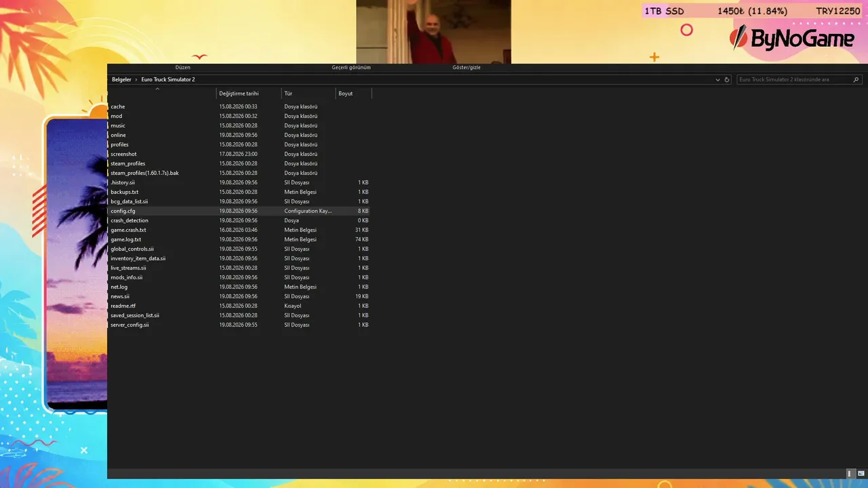This screenshot has height=488, width=868.
Task: Sort by Tür column header
Action: [x=288, y=94]
